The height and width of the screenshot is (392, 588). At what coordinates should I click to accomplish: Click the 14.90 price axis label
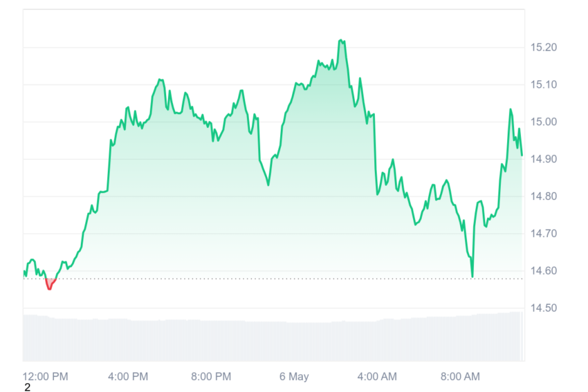[543, 159]
